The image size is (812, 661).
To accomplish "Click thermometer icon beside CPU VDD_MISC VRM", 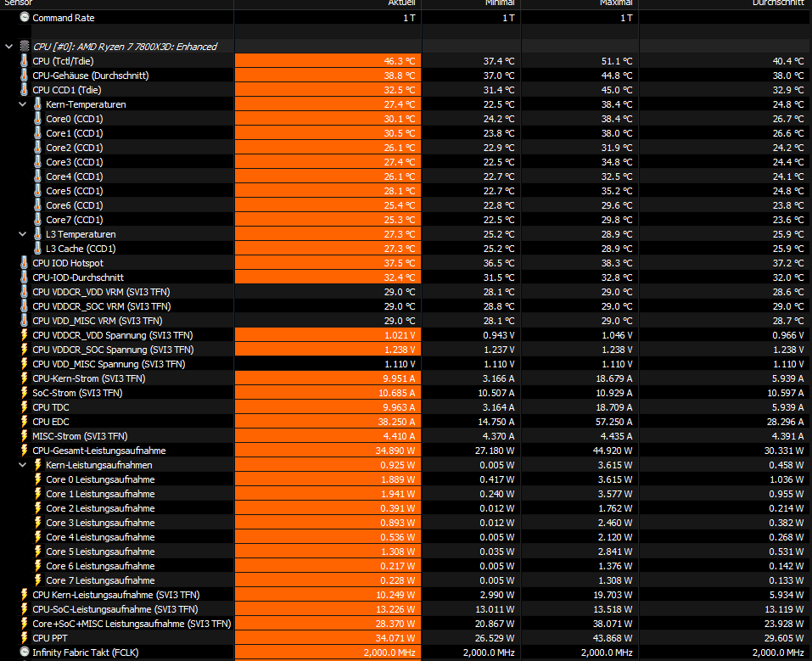I will (x=25, y=321).
